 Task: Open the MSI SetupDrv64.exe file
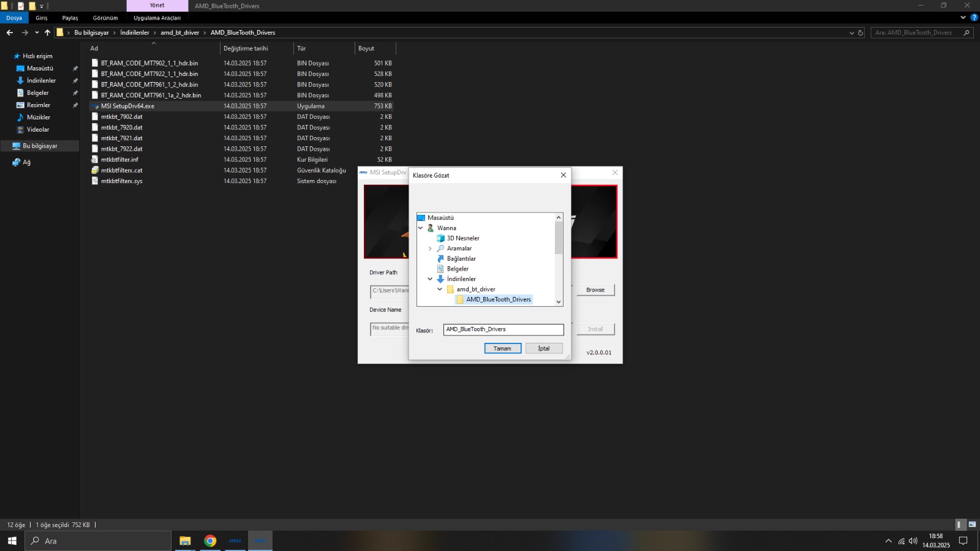point(127,106)
